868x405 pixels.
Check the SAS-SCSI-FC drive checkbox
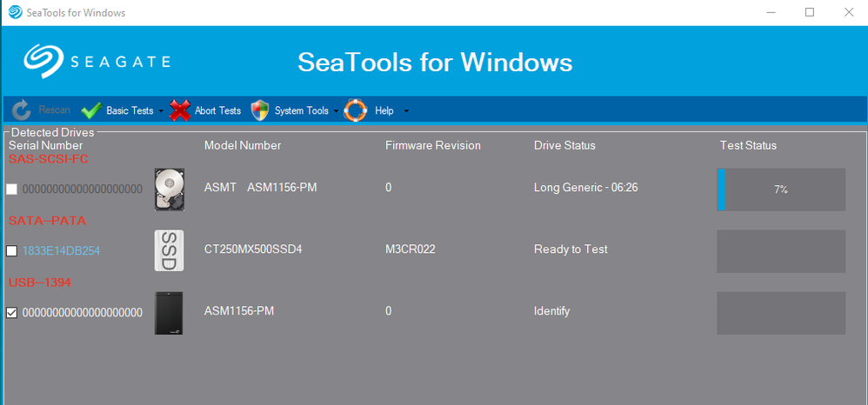click(x=11, y=189)
